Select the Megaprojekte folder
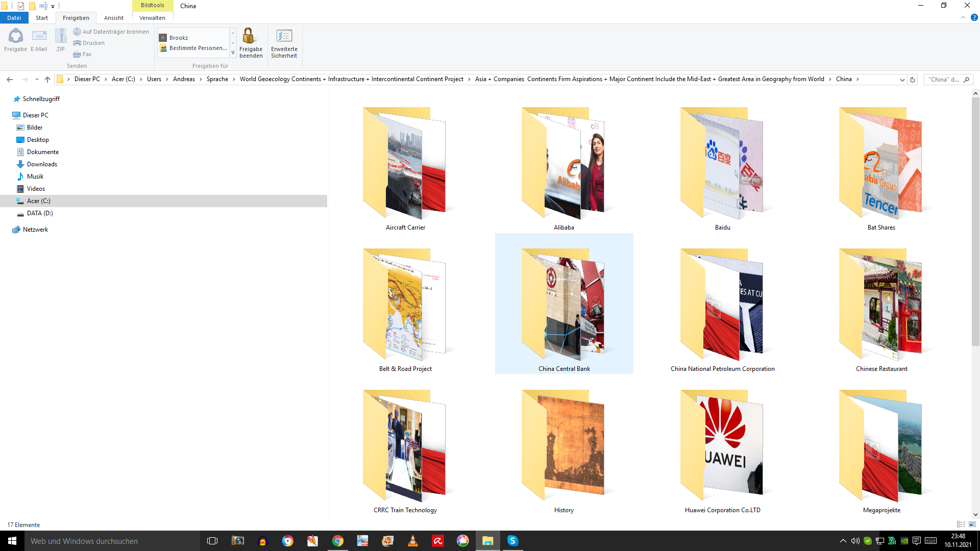Viewport: 980px width, 551px height. click(x=881, y=451)
